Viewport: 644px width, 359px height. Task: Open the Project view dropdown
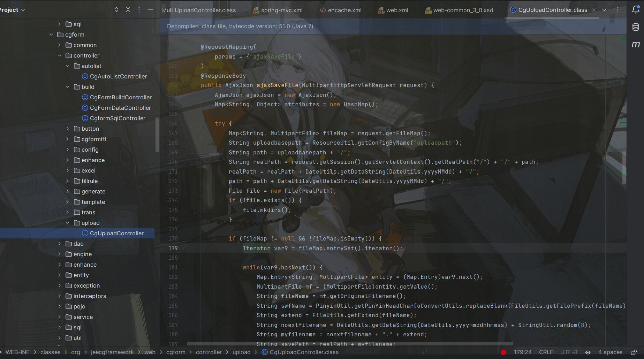[13, 10]
